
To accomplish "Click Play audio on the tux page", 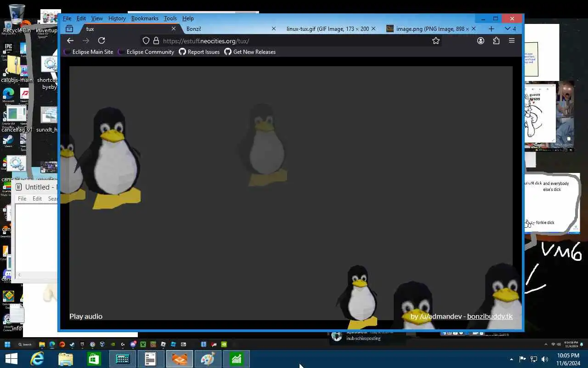I will click(86, 316).
